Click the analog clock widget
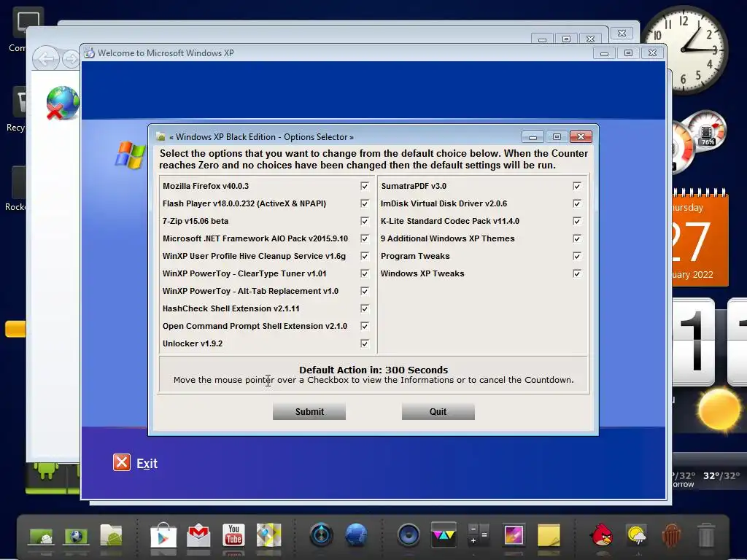 click(684, 50)
